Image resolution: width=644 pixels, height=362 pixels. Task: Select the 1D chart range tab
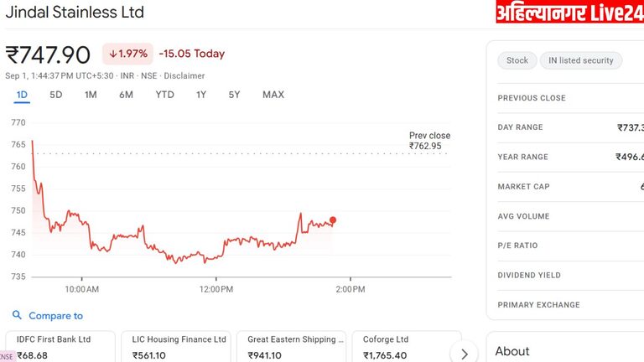(22, 95)
